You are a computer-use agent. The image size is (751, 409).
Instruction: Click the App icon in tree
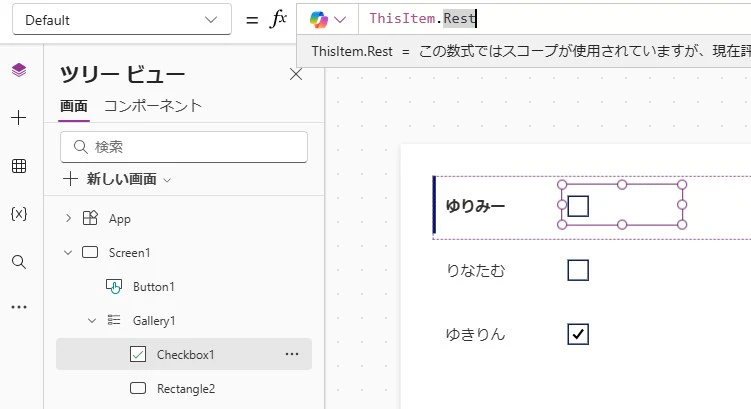point(90,218)
